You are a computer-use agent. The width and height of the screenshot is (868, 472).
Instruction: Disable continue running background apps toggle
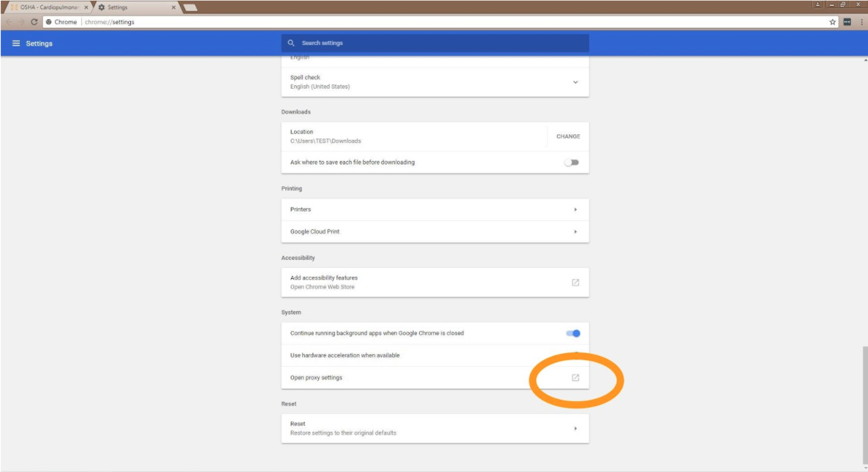(x=573, y=334)
